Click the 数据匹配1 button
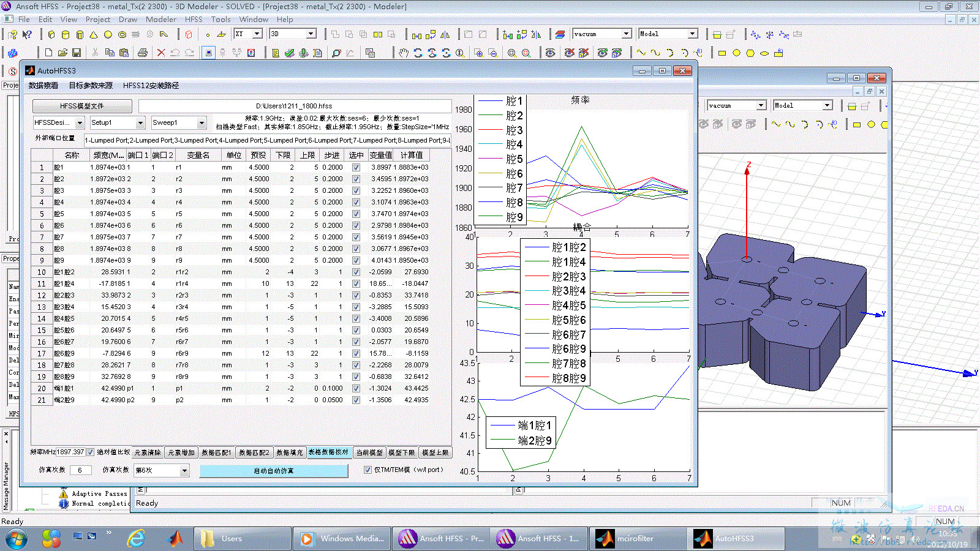 pyautogui.click(x=216, y=452)
